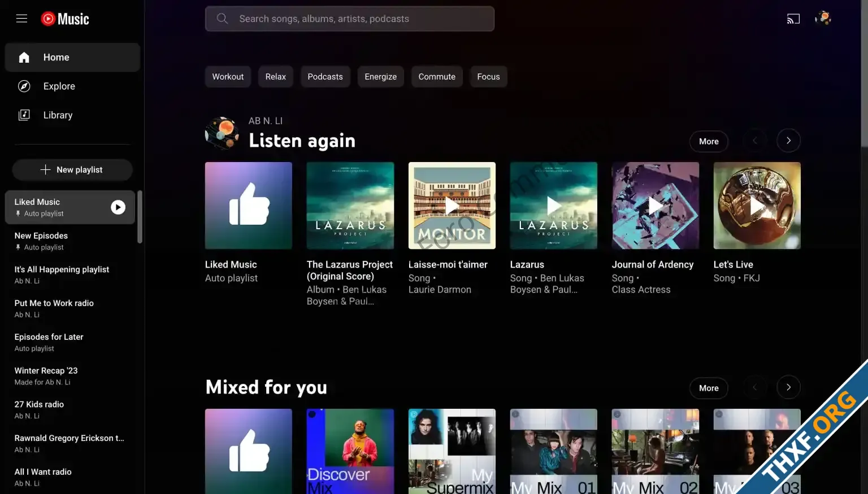Open the hamburger guide menu

[21, 19]
